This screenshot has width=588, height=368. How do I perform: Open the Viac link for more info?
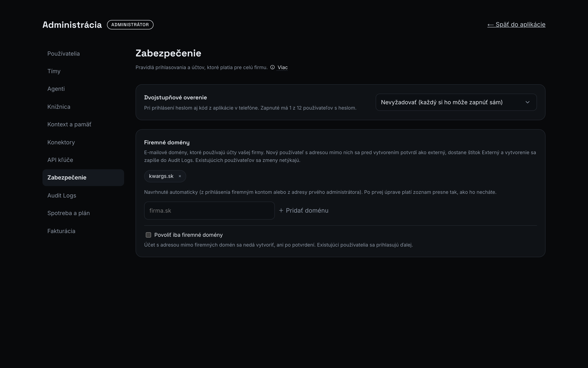click(x=283, y=67)
